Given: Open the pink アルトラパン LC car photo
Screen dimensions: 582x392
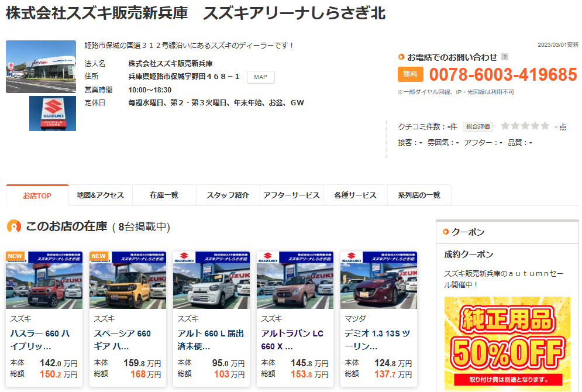Looking at the screenshot, I should (x=295, y=280).
